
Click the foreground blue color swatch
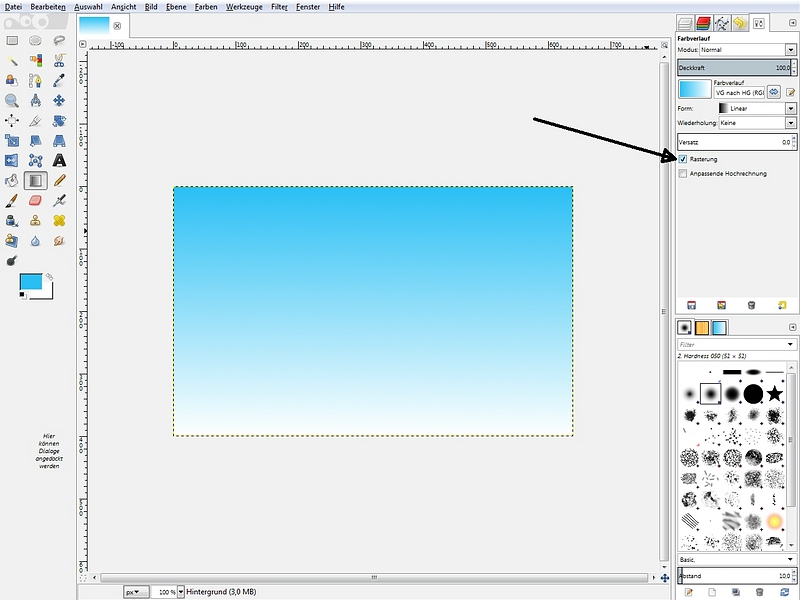30,282
